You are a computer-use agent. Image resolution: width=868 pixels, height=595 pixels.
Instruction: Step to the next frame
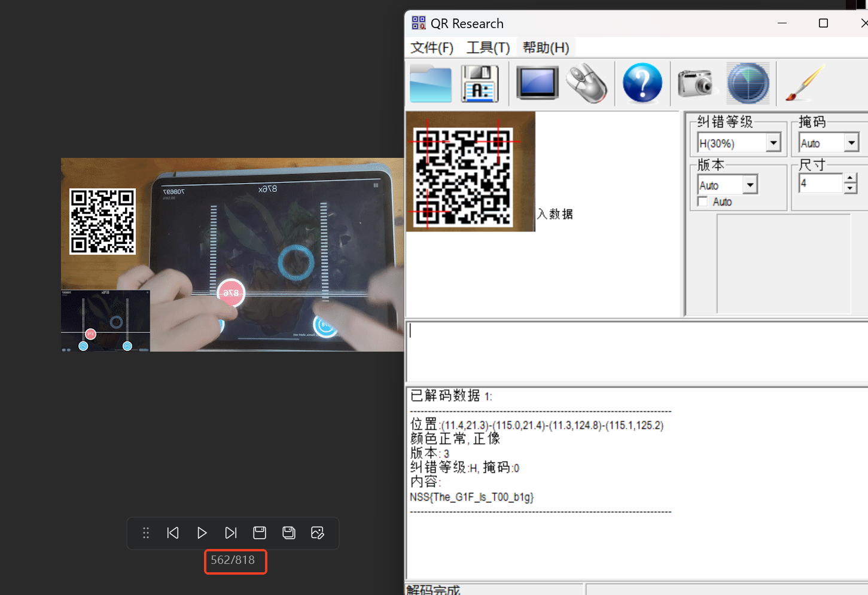[231, 533]
